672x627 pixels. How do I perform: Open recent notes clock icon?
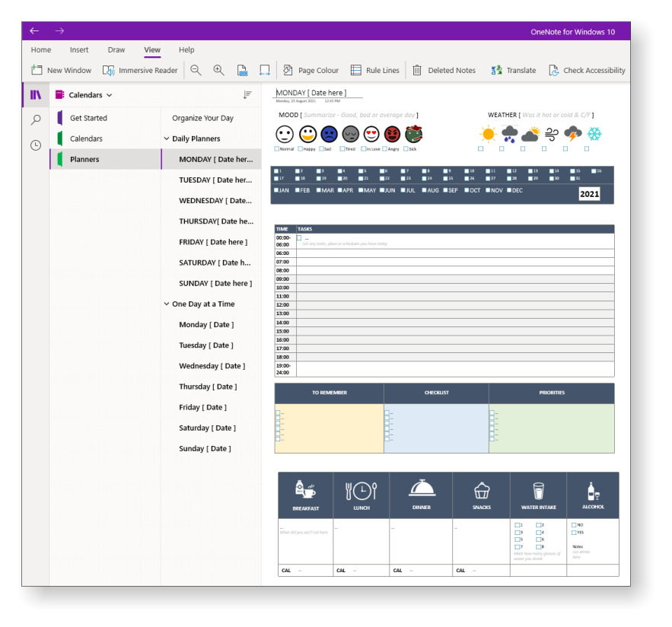click(x=36, y=145)
